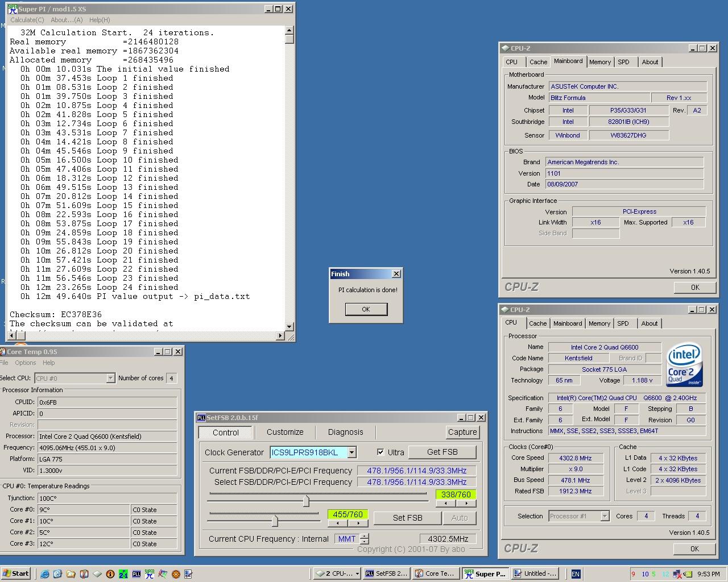The height and width of the screenshot is (582, 728).
Task: Click Super PI vertical scrollbar down arrow
Action: 289,326
